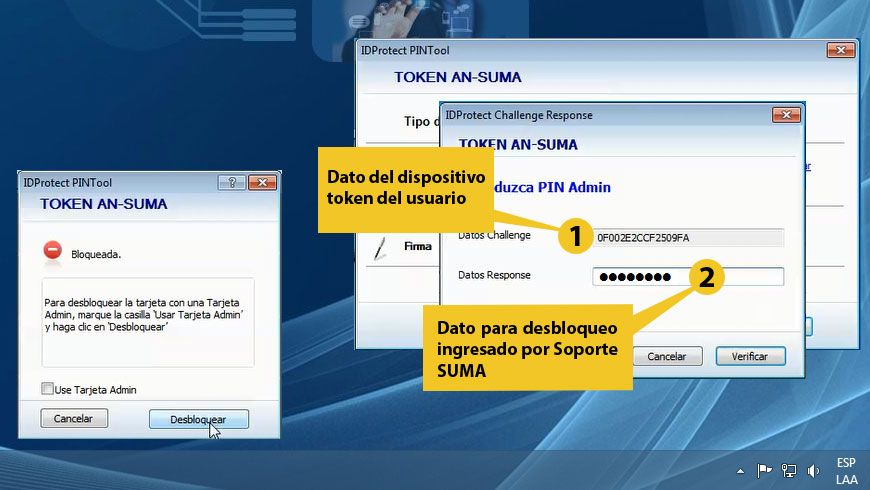The image size is (870, 490).
Task: Click the Desbloquear button
Action: coord(199,420)
